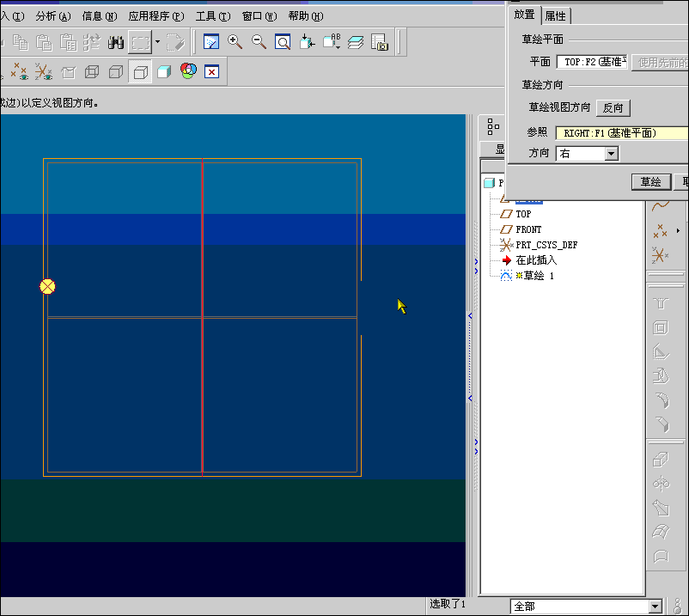Screen dimensions: 689x616
Task: Click the Hole tool icon
Action: click(x=661, y=303)
